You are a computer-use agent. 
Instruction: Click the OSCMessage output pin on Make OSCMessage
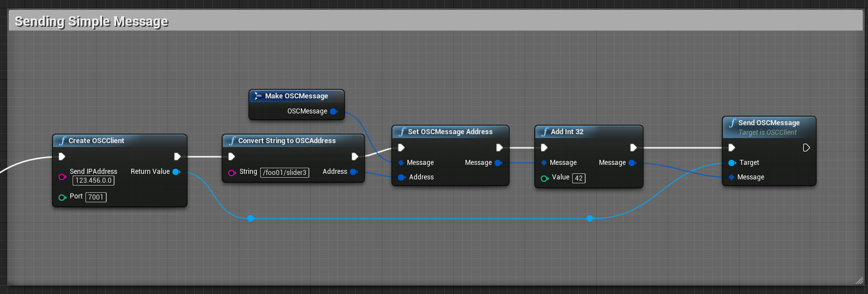click(x=334, y=111)
